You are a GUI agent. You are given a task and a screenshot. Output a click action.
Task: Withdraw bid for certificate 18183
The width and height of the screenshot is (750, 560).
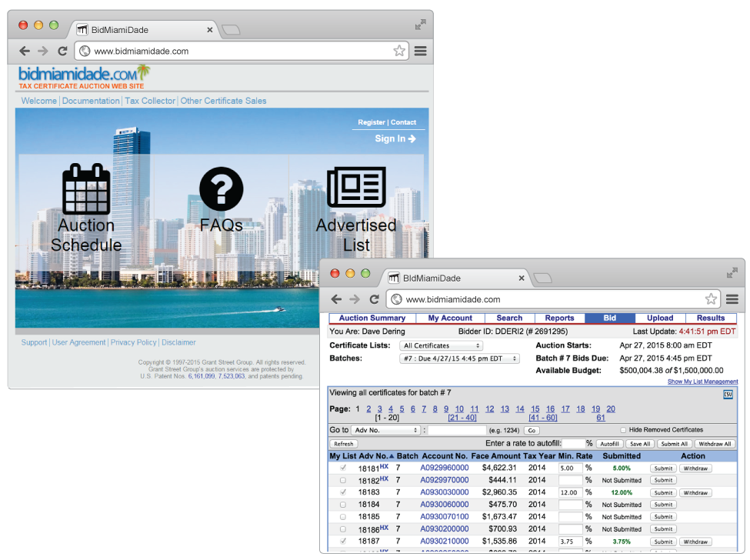coord(695,492)
